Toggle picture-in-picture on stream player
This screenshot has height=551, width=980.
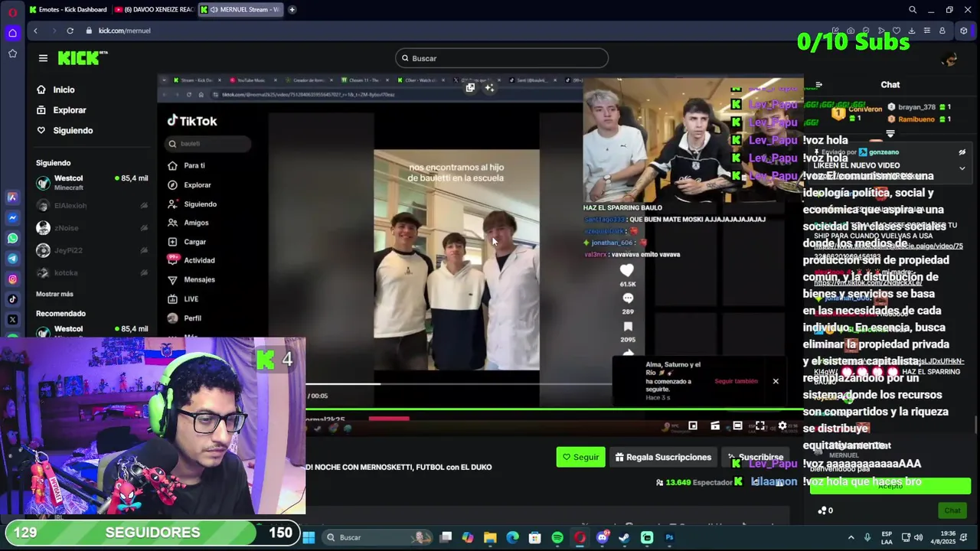coord(693,426)
